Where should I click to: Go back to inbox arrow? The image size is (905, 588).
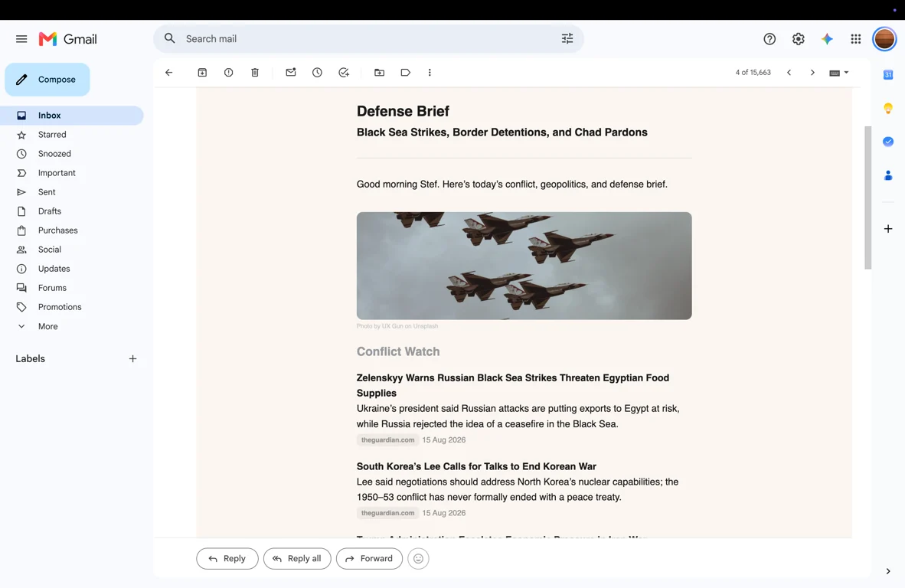coord(168,72)
